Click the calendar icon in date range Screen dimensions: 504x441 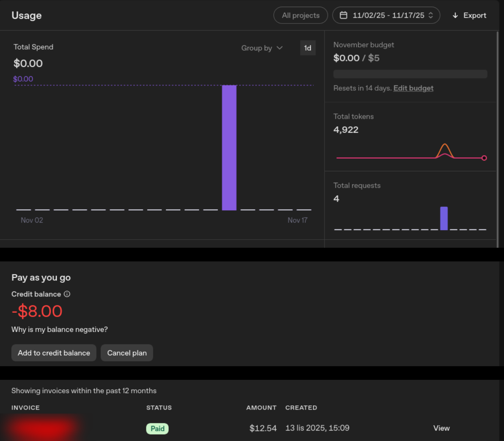(x=343, y=15)
